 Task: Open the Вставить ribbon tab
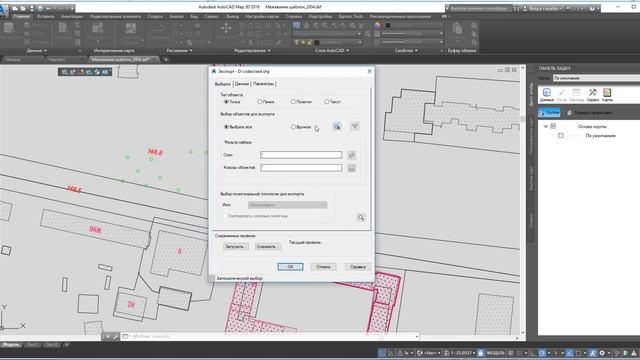[x=45, y=16]
